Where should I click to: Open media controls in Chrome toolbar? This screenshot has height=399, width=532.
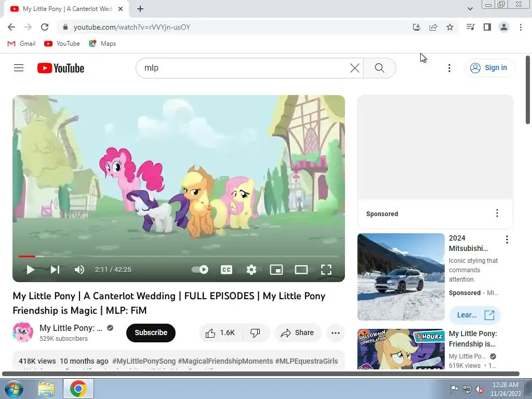click(x=470, y=27)
